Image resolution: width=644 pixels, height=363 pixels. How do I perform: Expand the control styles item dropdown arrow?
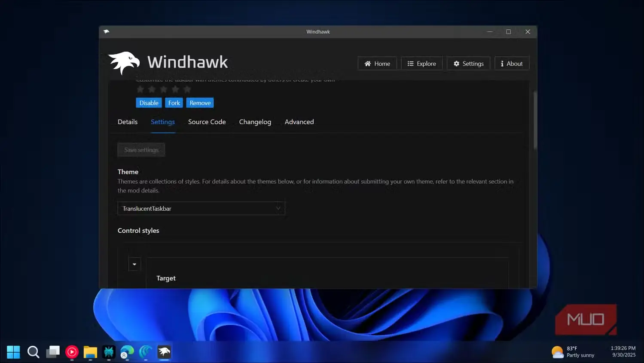[x=134, y=264]
